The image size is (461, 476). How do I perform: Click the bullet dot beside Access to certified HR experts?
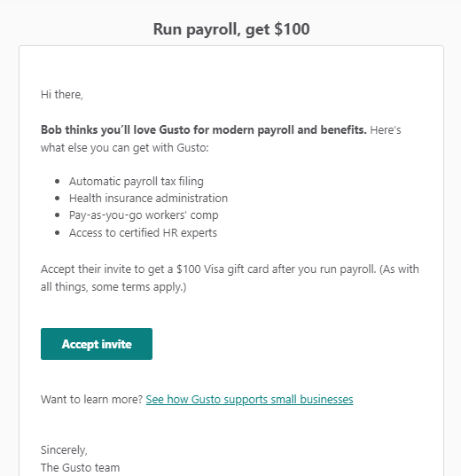point(58,233)
